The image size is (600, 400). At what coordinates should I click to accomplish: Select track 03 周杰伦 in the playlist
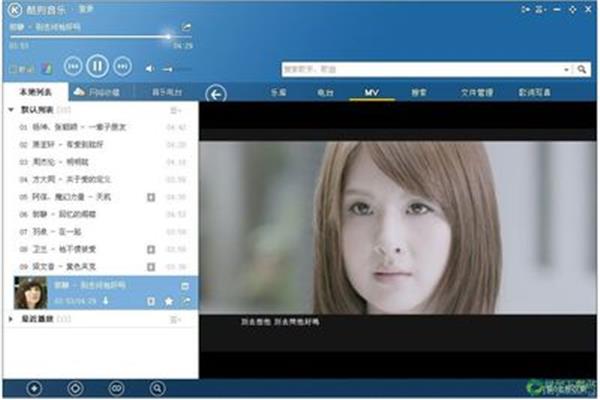coord(103,162)
